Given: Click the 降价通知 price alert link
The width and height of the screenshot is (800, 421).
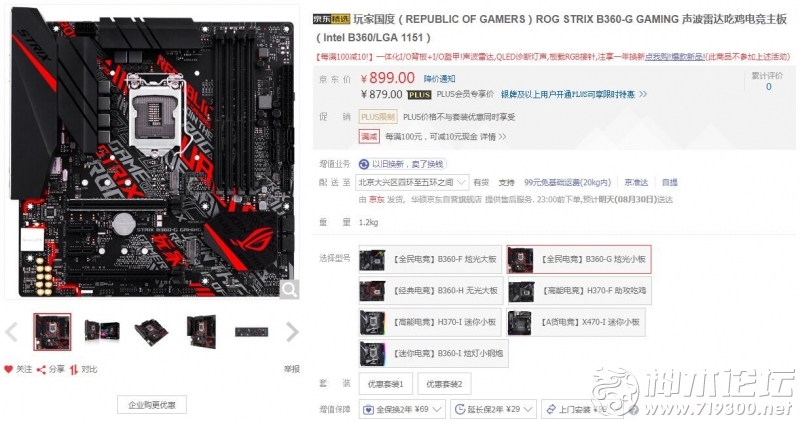Looking at the screenshot, I should tap(439, 79).
